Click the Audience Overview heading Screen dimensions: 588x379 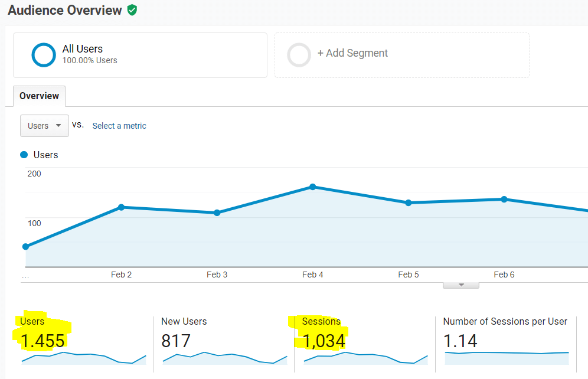(x=65, y=10)
